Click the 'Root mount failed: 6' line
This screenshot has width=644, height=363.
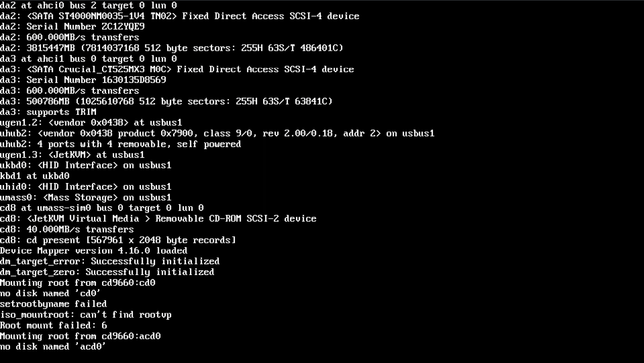(54, 325)
